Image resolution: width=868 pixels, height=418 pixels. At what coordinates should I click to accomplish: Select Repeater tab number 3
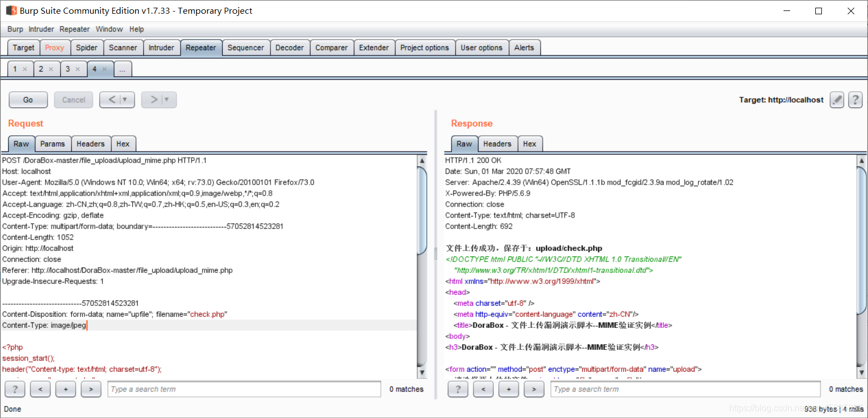point(67,69)
